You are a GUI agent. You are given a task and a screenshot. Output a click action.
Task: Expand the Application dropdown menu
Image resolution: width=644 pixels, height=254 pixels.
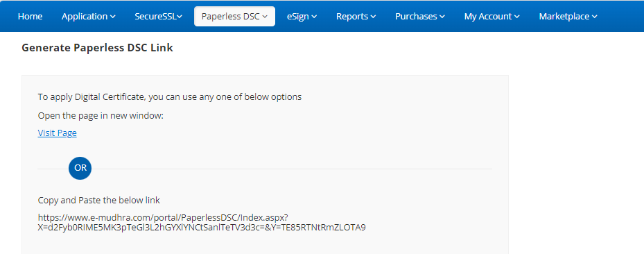[x=88, y=17]
